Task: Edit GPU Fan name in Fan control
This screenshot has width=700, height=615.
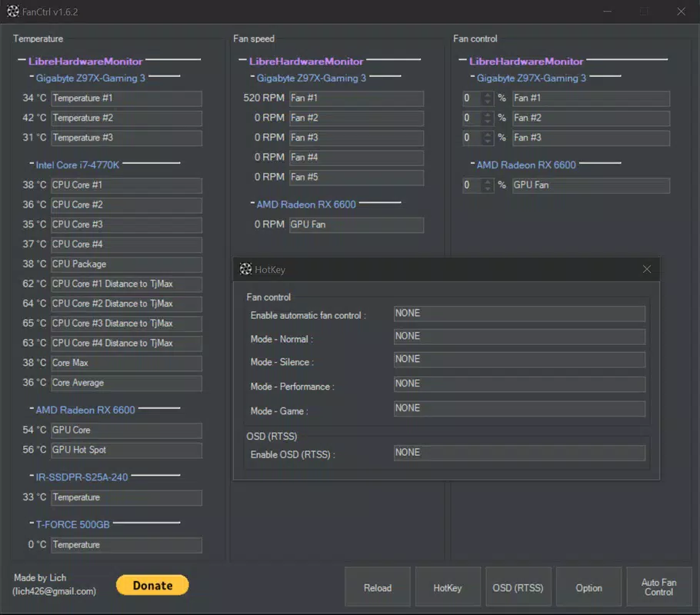Action: [591, 186]
